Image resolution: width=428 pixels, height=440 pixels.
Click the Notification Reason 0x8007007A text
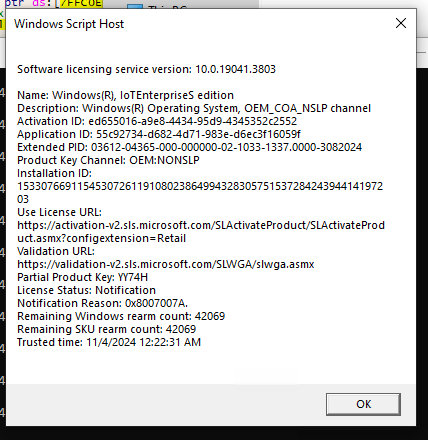(x=102, y=303)
